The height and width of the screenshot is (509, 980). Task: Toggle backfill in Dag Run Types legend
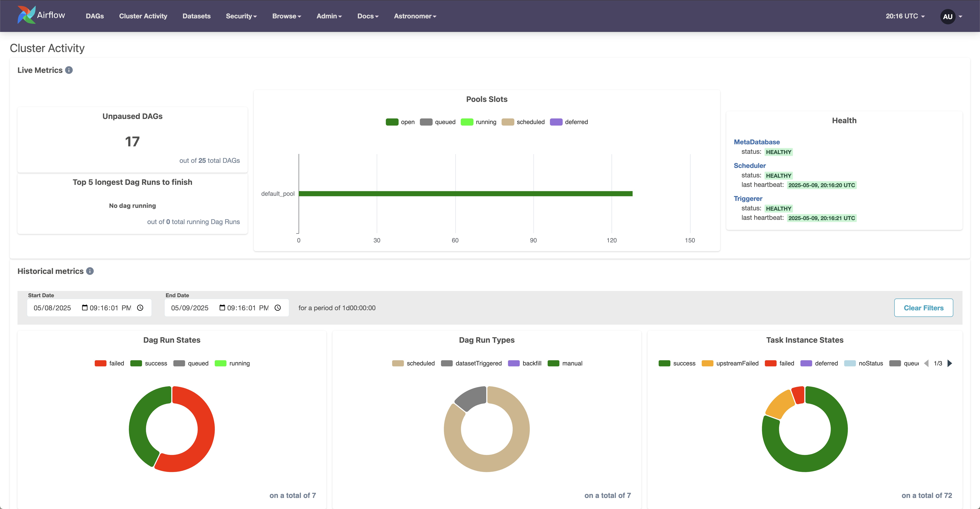pos(525,363)
